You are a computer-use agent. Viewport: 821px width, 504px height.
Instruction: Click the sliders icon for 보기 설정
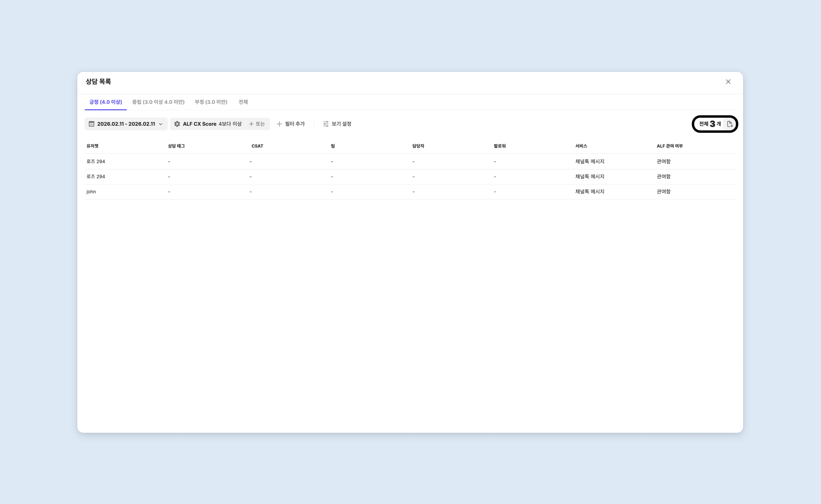(x=326, y=124)
